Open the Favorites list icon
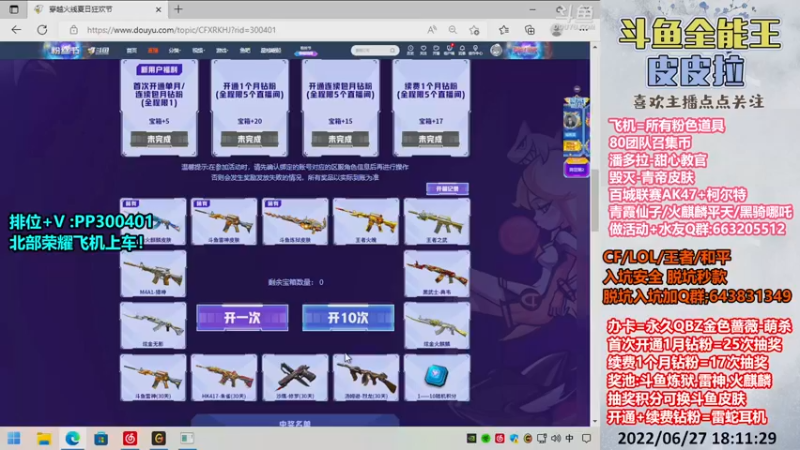This screenshot has height=450, width=800. 504,30
